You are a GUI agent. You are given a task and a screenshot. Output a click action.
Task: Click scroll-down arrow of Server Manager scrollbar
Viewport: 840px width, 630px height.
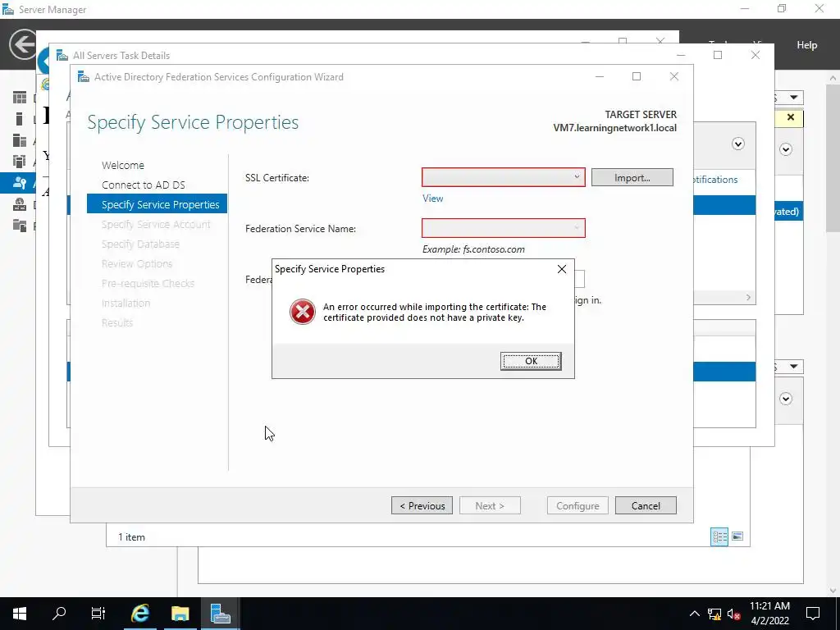click(x=833, y=591)
